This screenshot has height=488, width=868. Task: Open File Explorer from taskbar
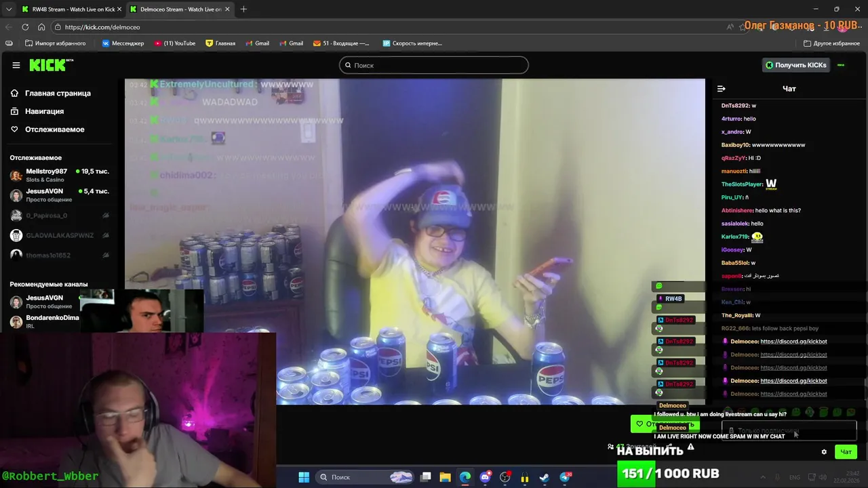coord(446,477)
